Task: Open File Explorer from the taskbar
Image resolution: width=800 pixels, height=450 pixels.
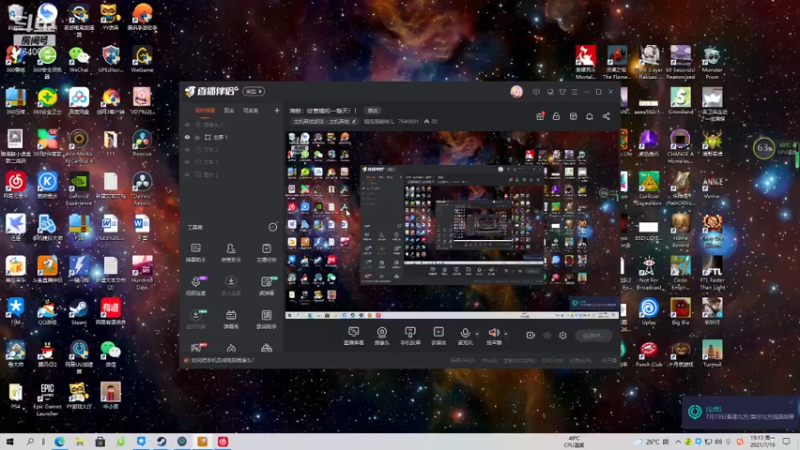Action: (x=80, y=442)
